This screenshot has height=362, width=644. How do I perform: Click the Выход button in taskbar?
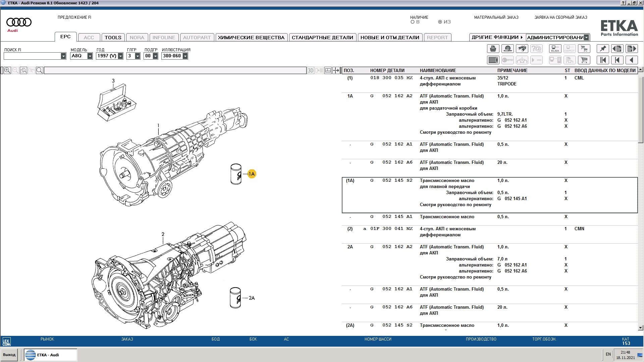(9, 355)
